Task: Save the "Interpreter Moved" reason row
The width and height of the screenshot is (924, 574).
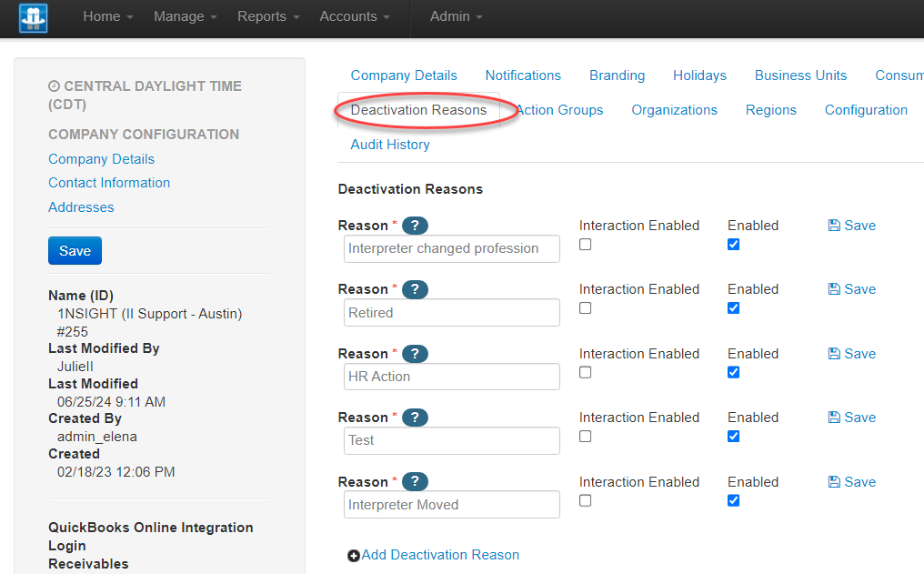Action: 851,481
